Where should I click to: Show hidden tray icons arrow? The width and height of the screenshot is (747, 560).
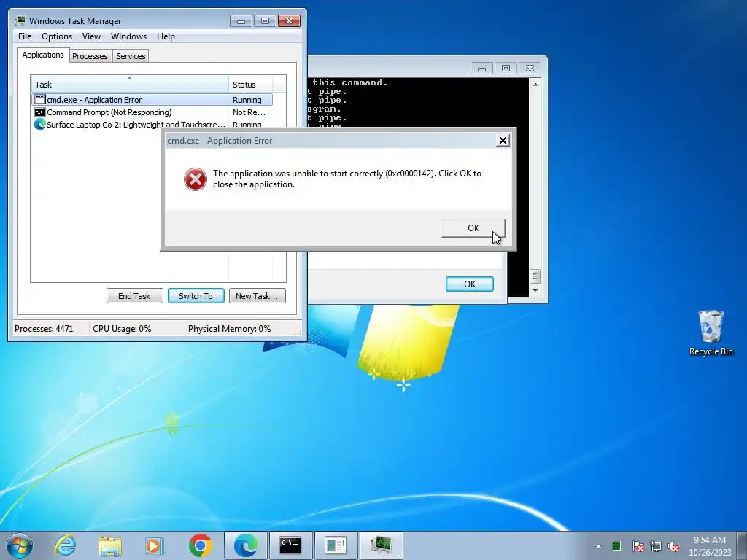point(598,546)
